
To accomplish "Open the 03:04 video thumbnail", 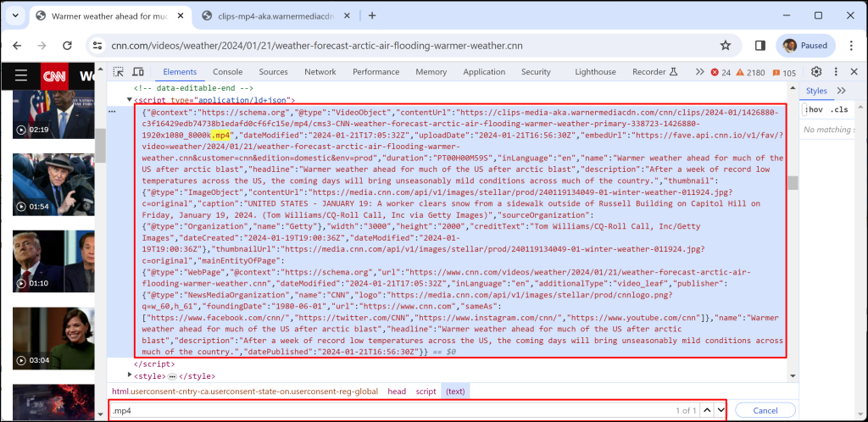I will (x=52, y=338).
